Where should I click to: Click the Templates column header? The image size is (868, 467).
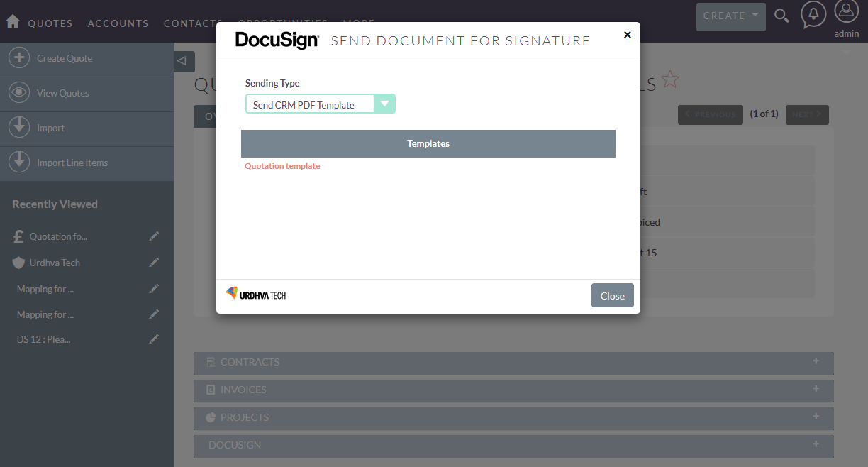point(428,143)
